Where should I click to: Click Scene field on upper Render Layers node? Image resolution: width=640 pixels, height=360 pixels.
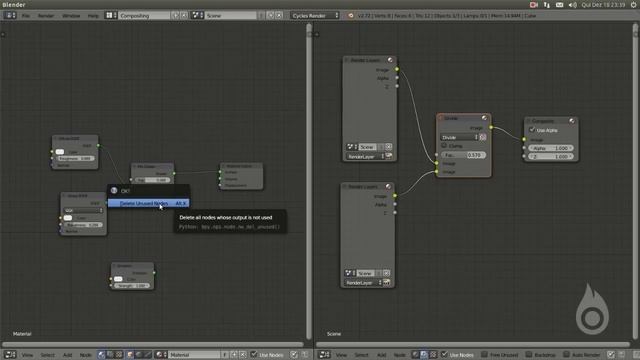tap(367, 147)
